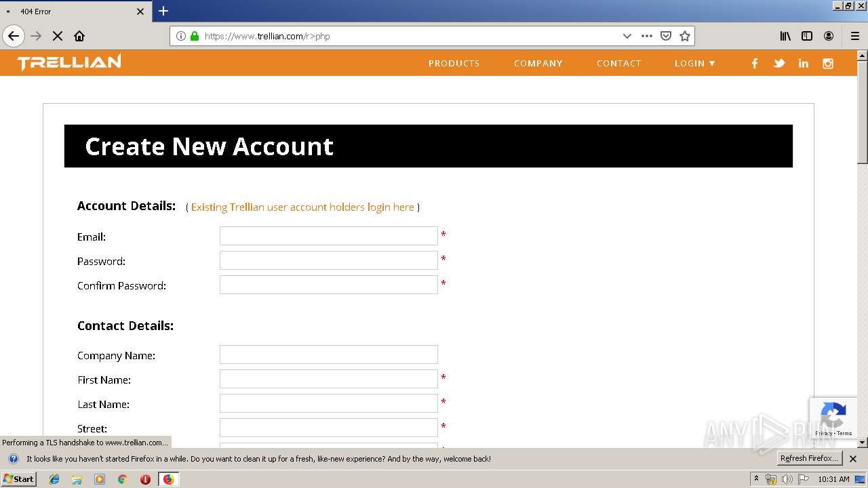Go back to previous page
Screen dimensions: 868x488
pos(14,36)
